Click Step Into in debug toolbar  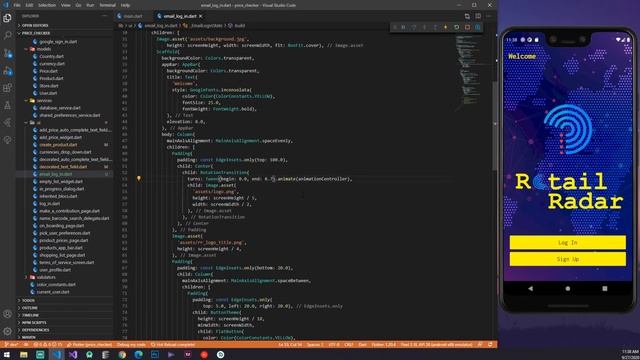(424, 27)
